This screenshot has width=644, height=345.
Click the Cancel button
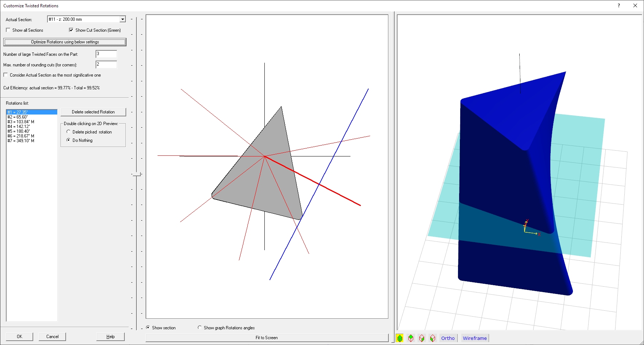coord(53,337)
